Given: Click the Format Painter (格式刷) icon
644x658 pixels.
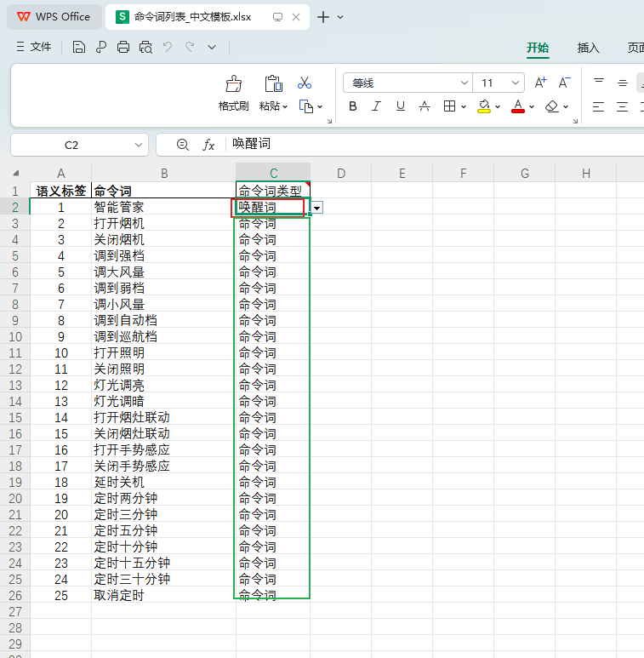Looking at the screenshot, I should tap(233, 83).
